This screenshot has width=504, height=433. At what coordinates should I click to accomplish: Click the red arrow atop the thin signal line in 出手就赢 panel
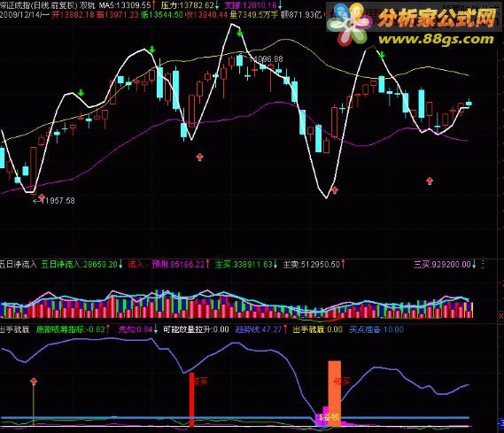click(34, 382)
